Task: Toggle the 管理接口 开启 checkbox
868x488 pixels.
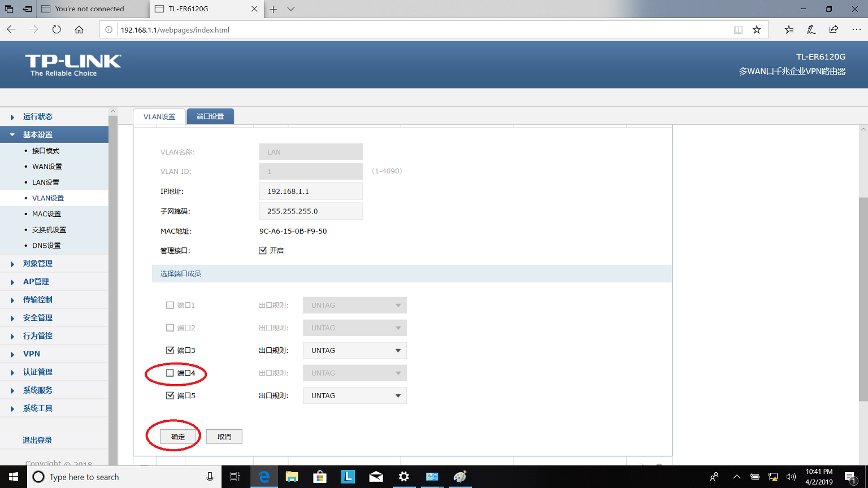Action: click(x=263, y=250)
